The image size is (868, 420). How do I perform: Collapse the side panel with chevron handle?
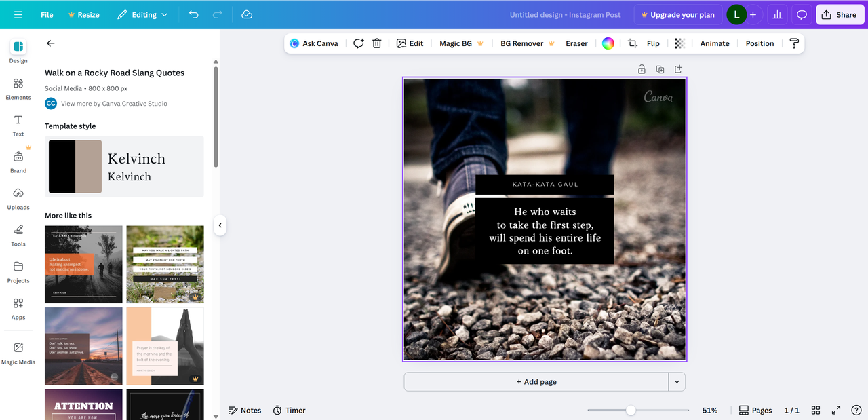[220, 225]
